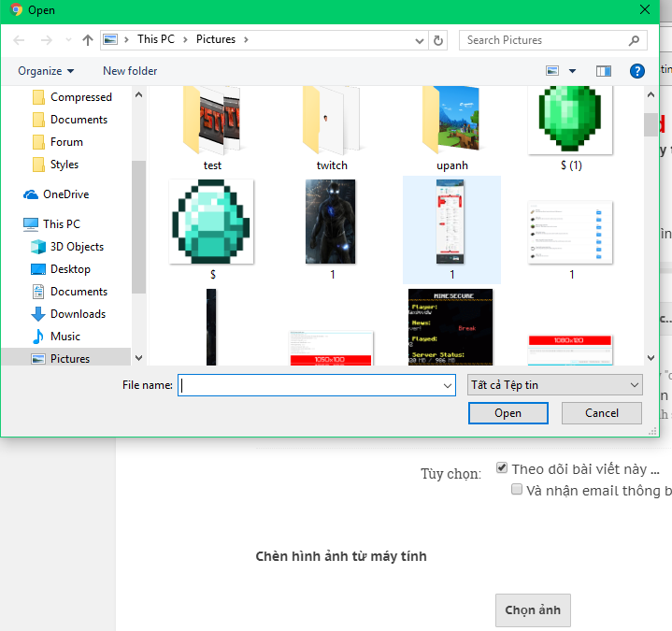
Task: Select the Forum folder in the sidebar
Action: (58, 142)
